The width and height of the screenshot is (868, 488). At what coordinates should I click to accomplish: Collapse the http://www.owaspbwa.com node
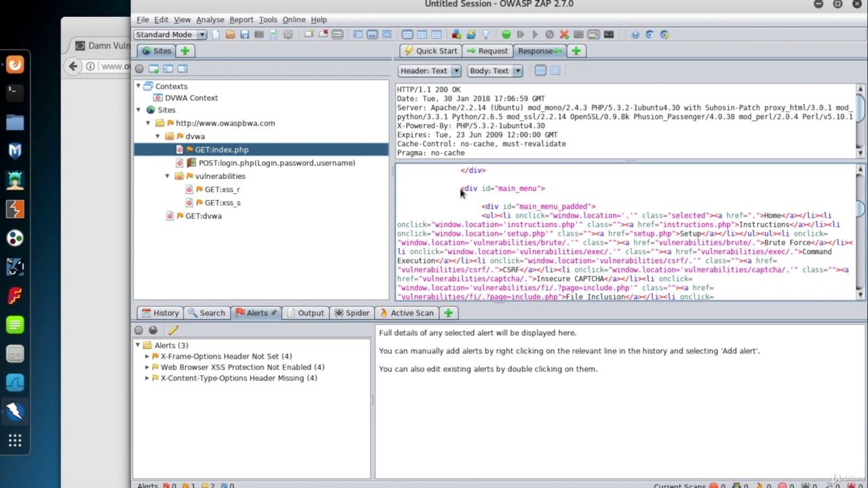coord(148,123)
